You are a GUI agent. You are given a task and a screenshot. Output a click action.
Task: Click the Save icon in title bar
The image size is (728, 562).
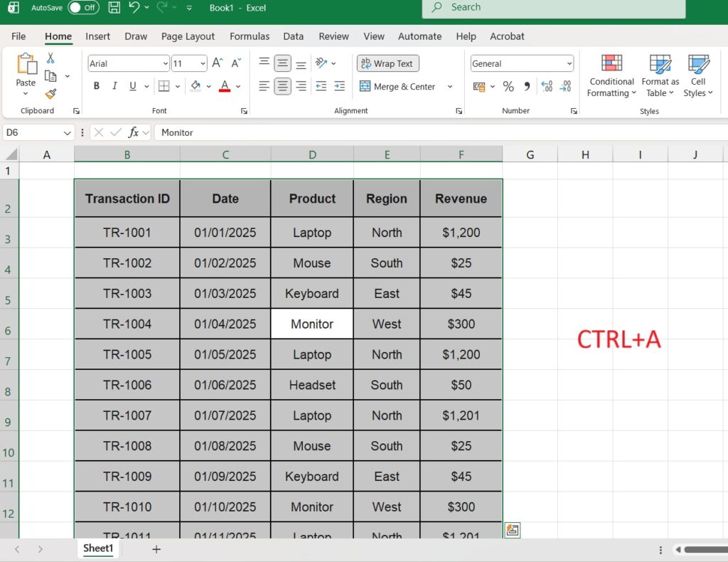pyautogui.click(x=114, y=8)
